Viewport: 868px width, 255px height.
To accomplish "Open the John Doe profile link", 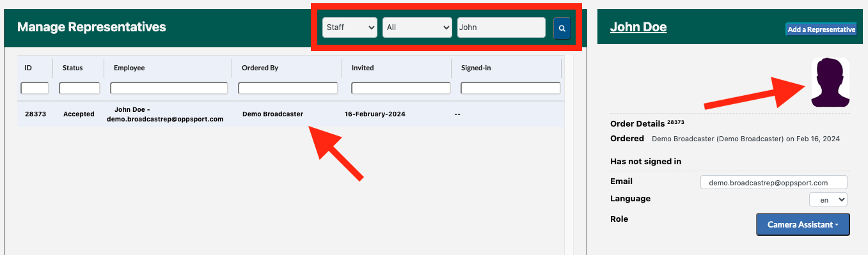I will click(x=638, y=27).
